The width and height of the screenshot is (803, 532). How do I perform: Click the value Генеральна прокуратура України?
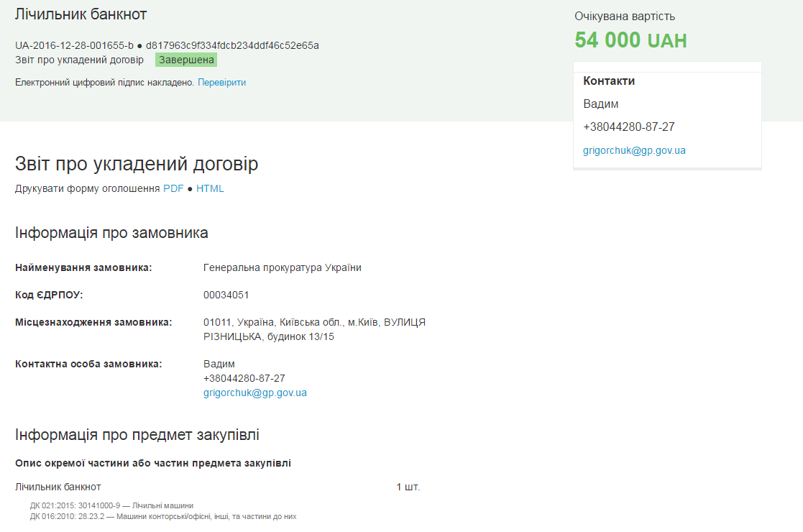[x=283, y=267]
